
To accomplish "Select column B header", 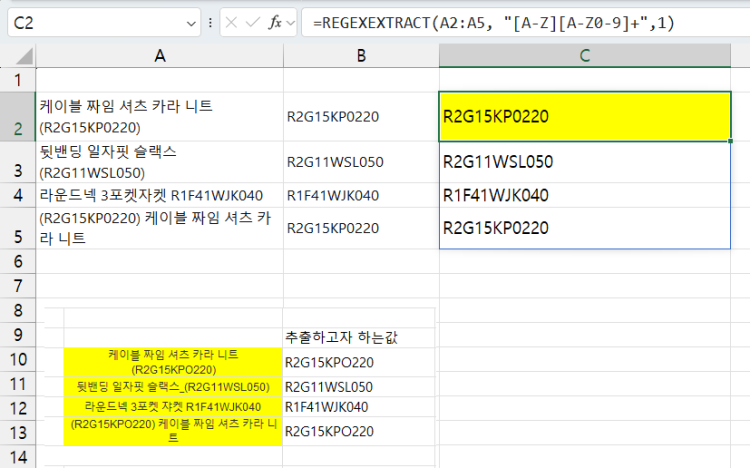I will tap(361, 56).
